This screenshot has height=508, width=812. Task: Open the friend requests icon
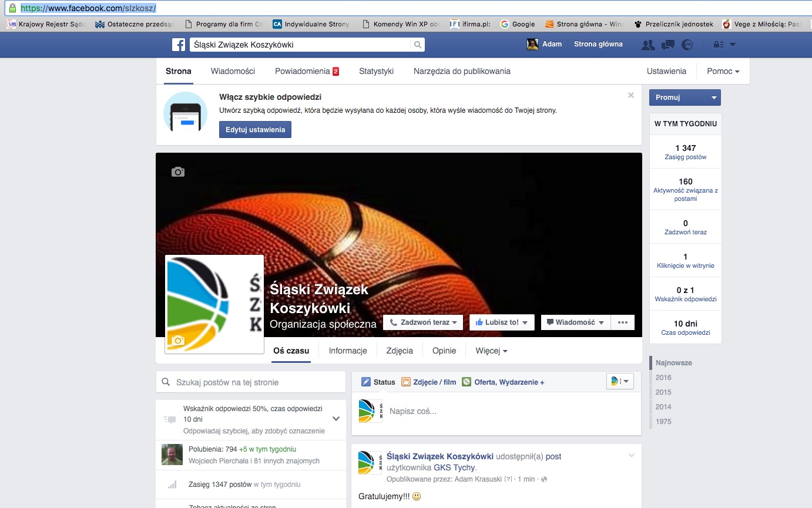point(648,45)
